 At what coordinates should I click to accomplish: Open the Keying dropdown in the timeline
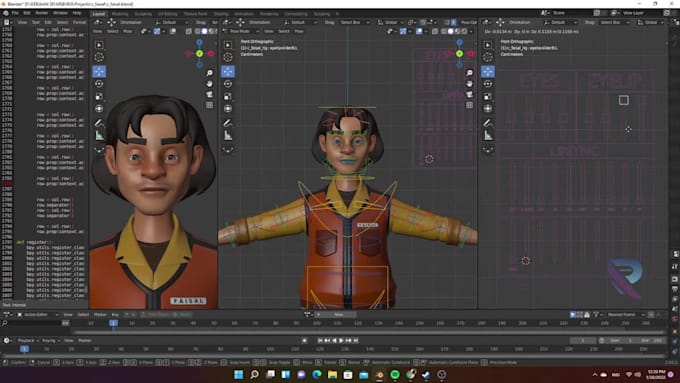click(50, 340)
